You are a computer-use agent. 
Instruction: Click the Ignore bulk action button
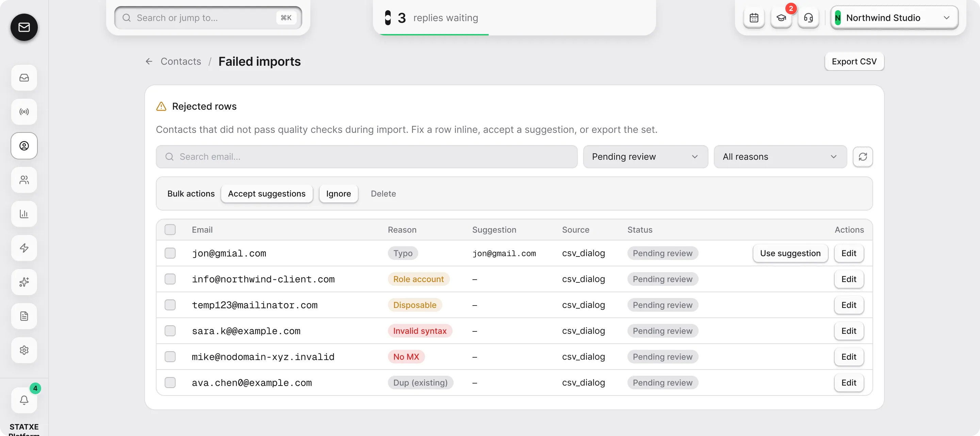338,193
